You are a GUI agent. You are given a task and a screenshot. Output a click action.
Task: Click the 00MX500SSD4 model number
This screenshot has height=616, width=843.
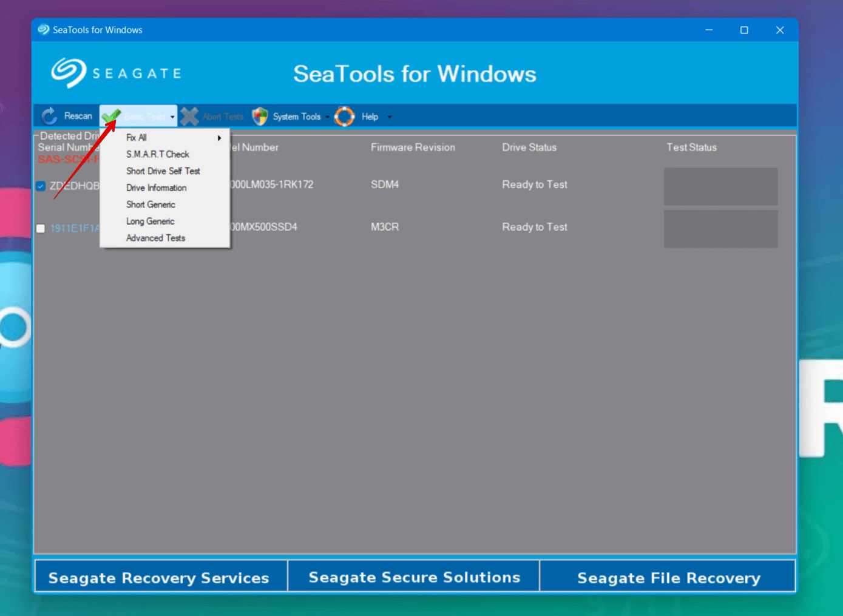coord(264,227)
